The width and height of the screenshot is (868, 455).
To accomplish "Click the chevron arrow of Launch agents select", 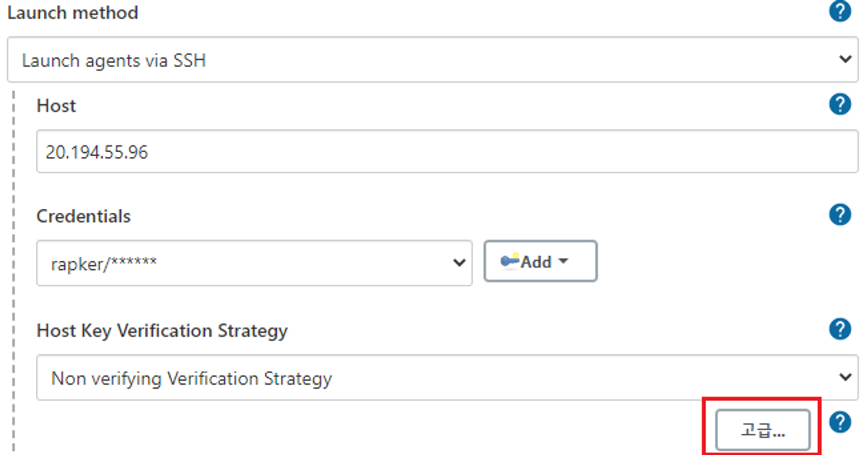I will tap(845, 59).
